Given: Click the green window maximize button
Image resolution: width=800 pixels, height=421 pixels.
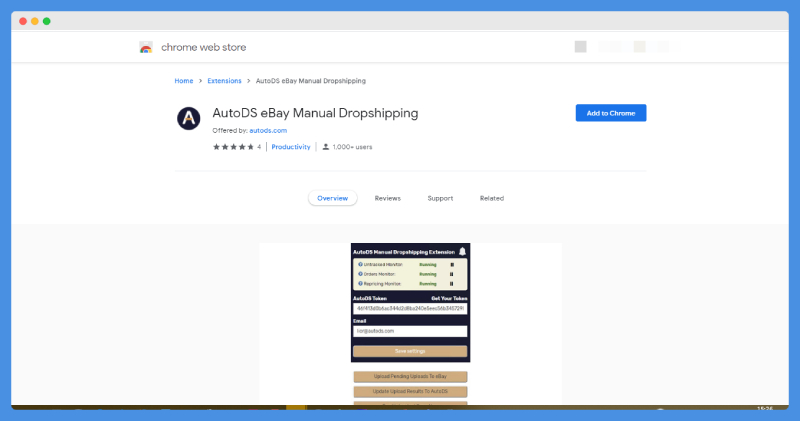Looking at the screenshot, I should 47,21.
